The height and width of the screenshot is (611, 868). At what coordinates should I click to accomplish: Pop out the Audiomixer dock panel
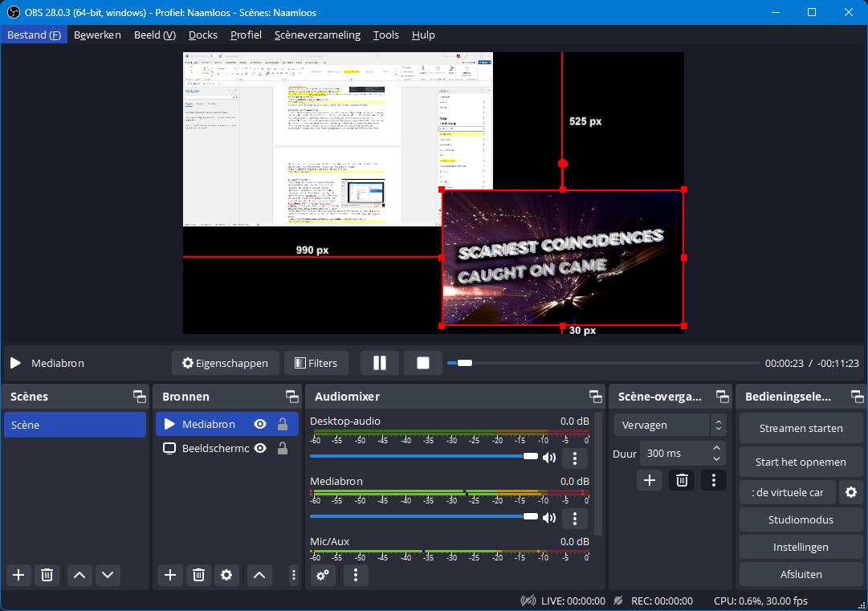595,397
